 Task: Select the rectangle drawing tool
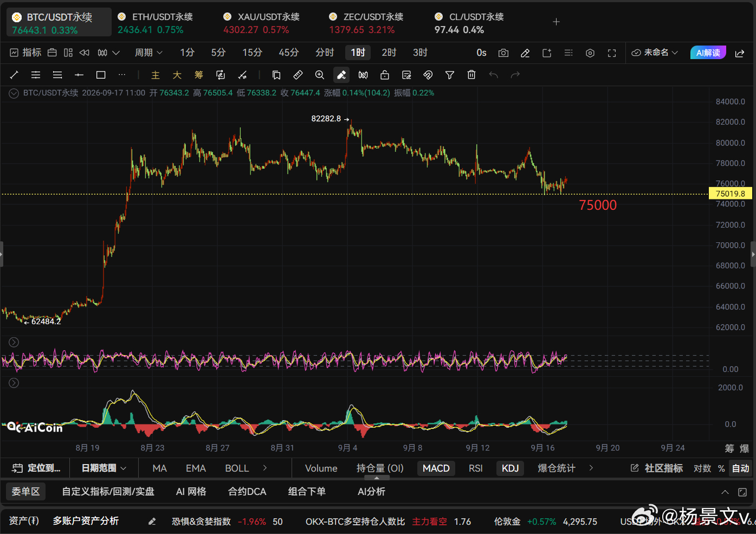pyautogui.click(x=101, y=75)
